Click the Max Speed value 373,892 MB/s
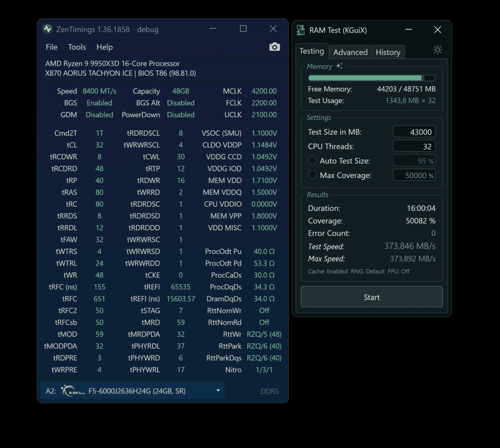 [413, 259]
